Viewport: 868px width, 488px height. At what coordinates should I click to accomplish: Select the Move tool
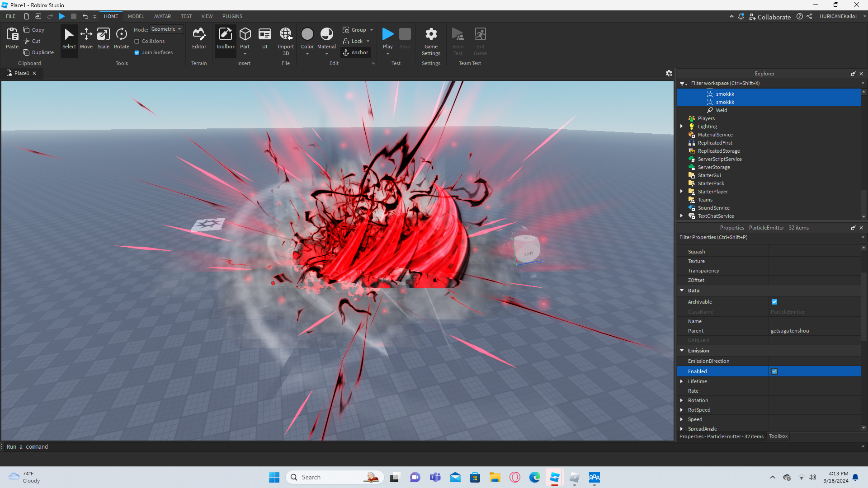click(x=86, y=38)
